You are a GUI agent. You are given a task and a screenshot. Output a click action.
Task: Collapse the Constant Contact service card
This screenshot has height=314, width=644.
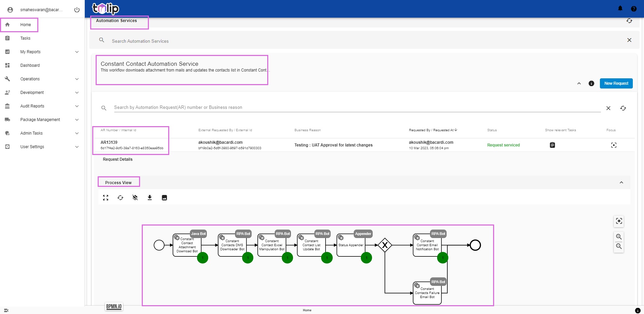[579, 83]
